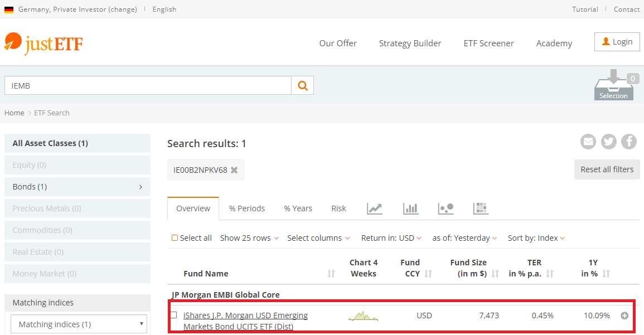This screenshot has width=644, height=335.
Task: Check the iShares J.P. Morgan ETF row checkbox
Action: coord(174,315)
